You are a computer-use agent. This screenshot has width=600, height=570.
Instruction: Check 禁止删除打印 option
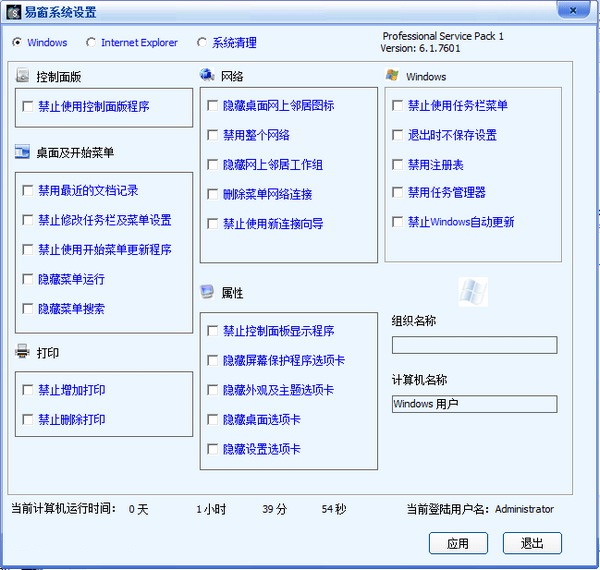(x=28, y=419)
